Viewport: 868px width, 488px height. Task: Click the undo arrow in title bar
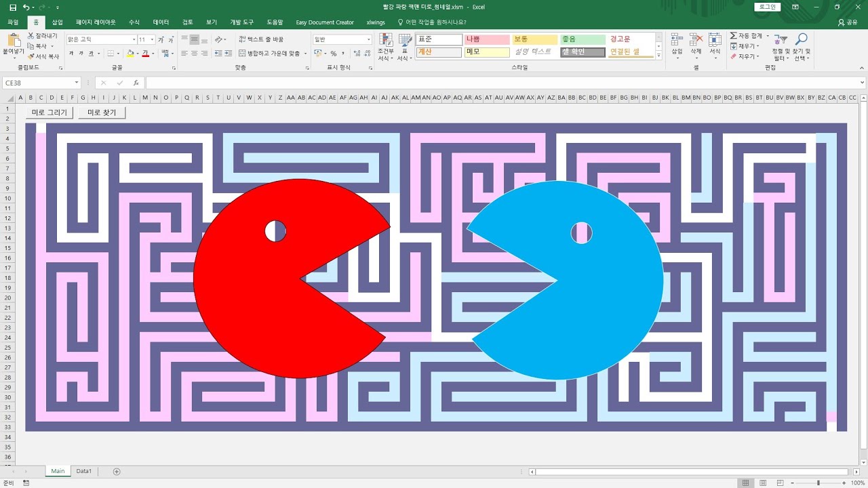[x=26, y=7]
